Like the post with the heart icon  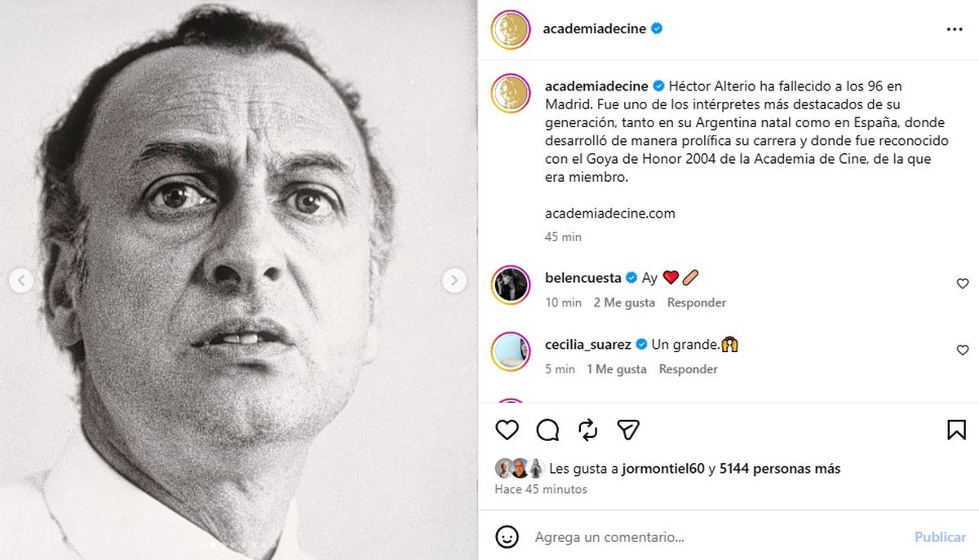(507, 430)
